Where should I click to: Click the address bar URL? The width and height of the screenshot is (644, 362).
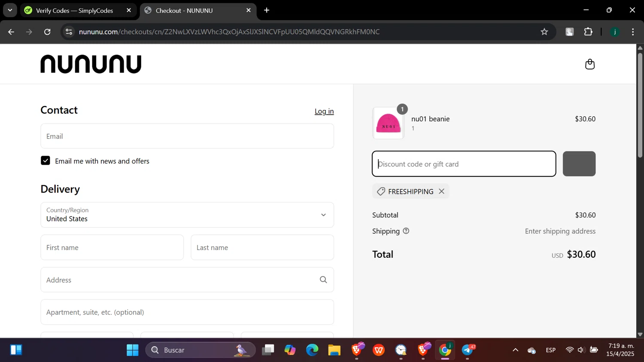(x=229, y=32)
